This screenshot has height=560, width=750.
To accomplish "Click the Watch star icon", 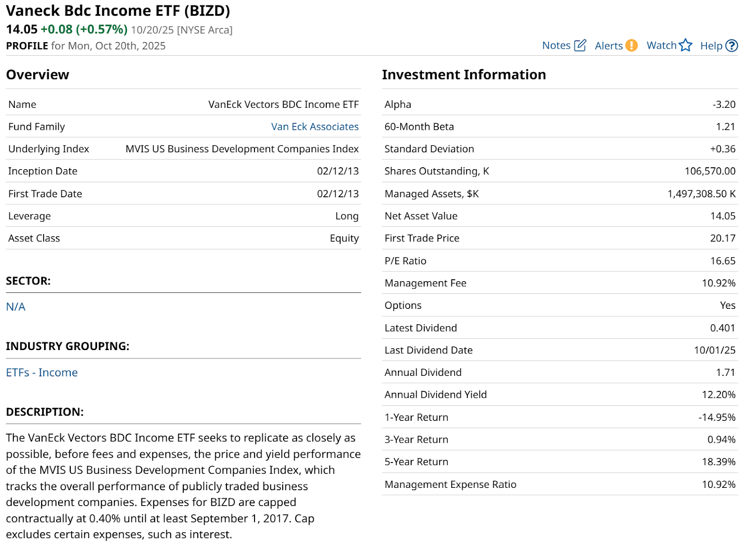I will coord(685,45).
